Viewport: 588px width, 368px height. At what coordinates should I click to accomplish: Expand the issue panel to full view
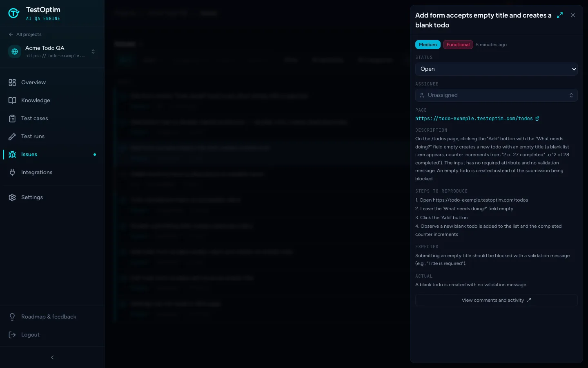pyautogui.click(x=560, y=15)
